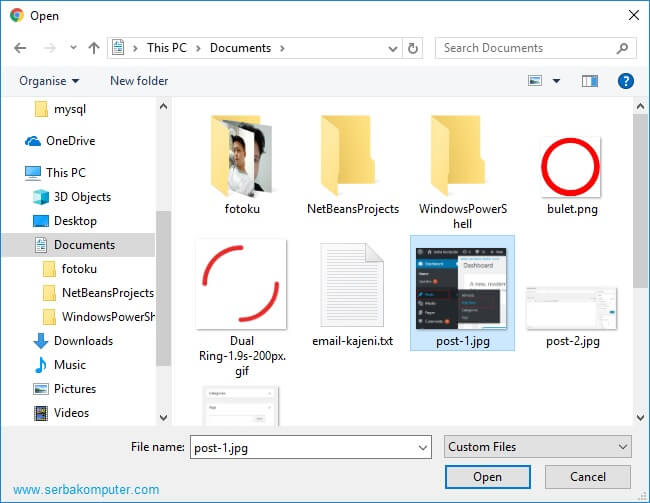Click file list scrollbar down arrow

click(640, 418)
